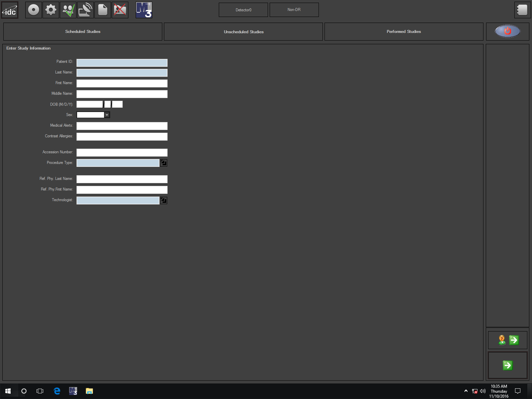
Task: Open the Procedure Type picker button
Action: click(164, 163)
